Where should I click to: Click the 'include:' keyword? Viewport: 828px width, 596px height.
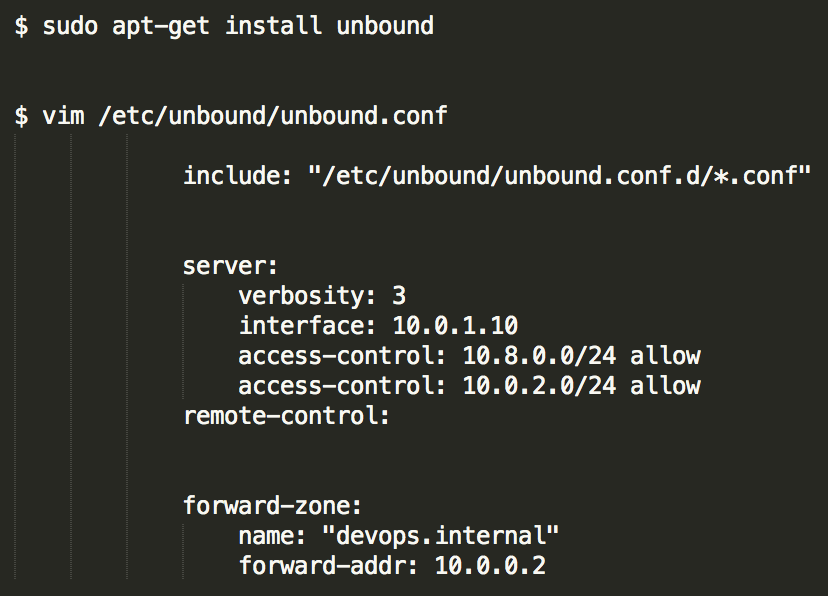237,175
